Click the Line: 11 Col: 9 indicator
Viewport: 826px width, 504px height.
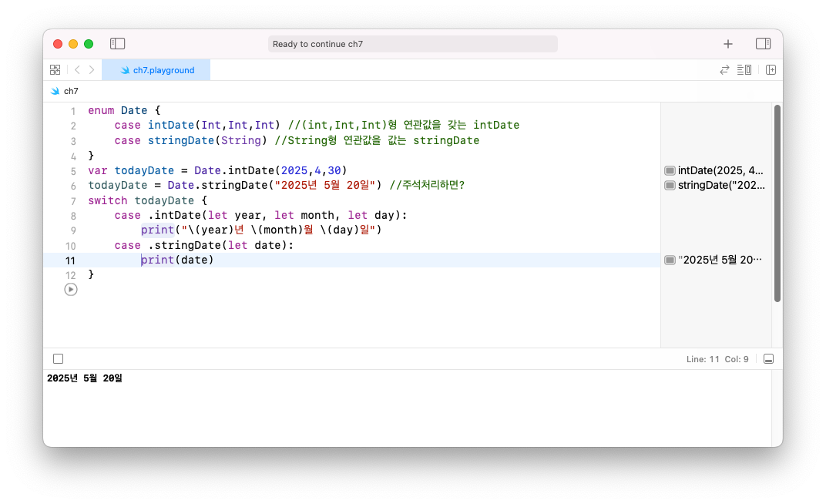tap(717, 359)
